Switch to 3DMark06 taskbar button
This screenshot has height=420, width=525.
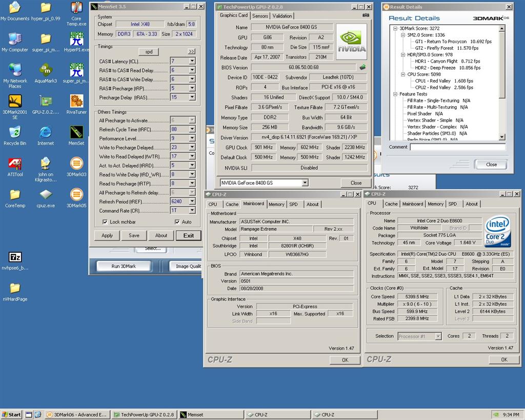click(x=77, y=415)
